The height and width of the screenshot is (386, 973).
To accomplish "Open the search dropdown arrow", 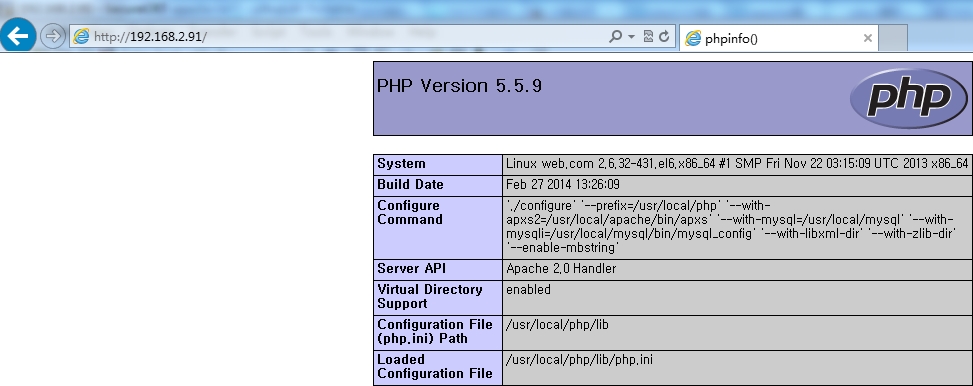I will pos(632,37).
